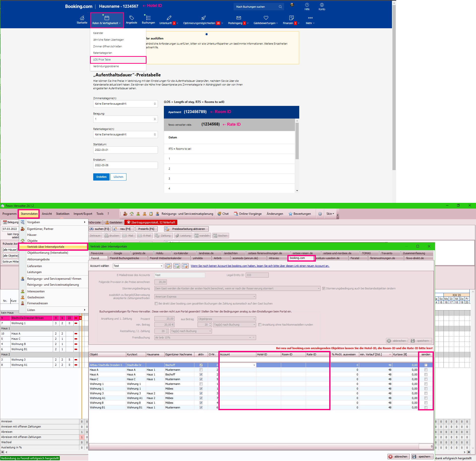
Task: Toggle aktiv checkbox for Haus C row
Action: 201,379
